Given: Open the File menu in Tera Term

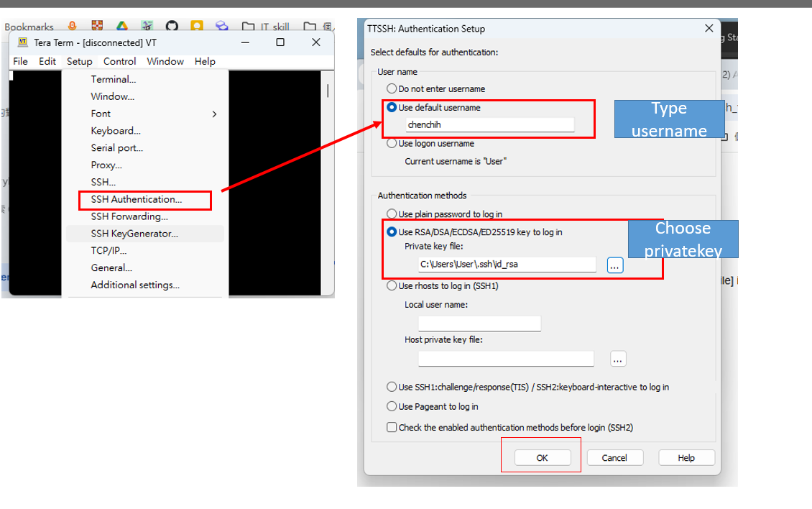Looking at the screenshot, I should (x=20, y=61).
